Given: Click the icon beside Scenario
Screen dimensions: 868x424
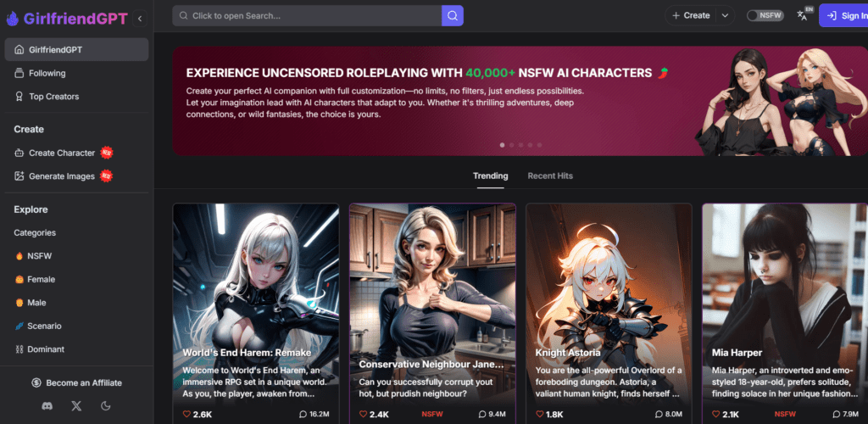Looking at the screenshot, I should pos(19,326).
